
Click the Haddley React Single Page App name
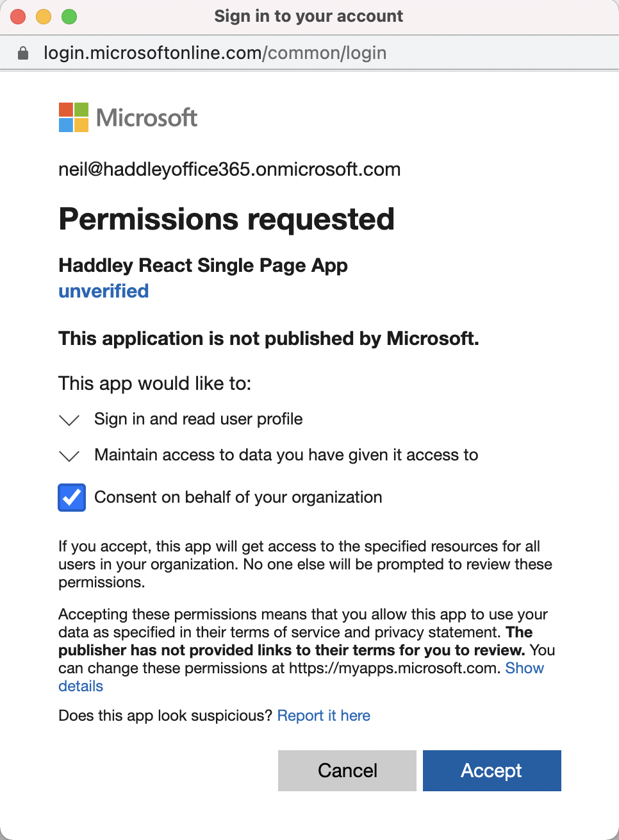tap(203, 265)
